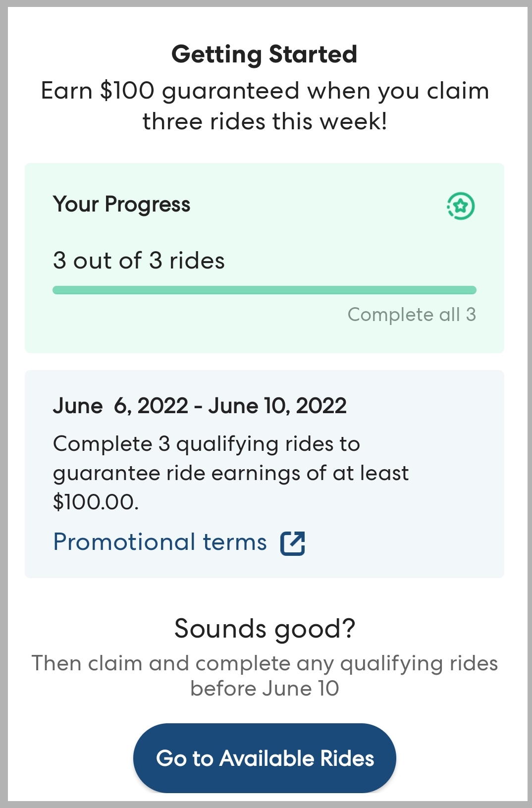
Task: Tap the 'three rides this week!' line
Action: (x=265, y=122)
